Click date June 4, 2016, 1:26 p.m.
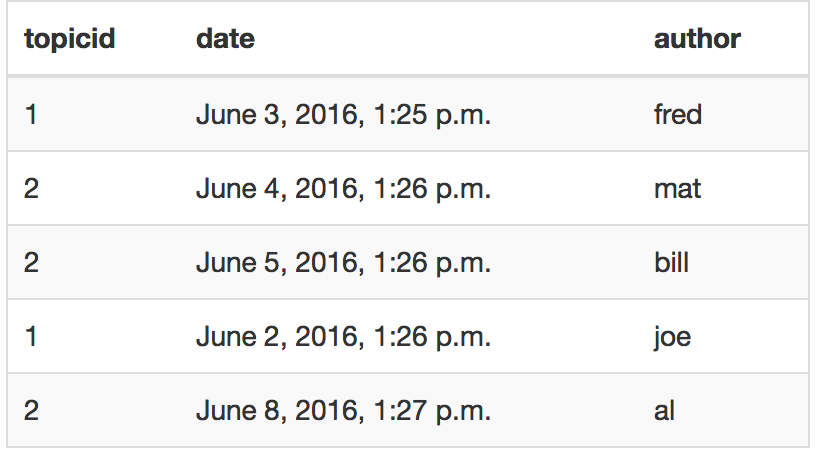The image size is (816, 454). [x=343, y=188]
